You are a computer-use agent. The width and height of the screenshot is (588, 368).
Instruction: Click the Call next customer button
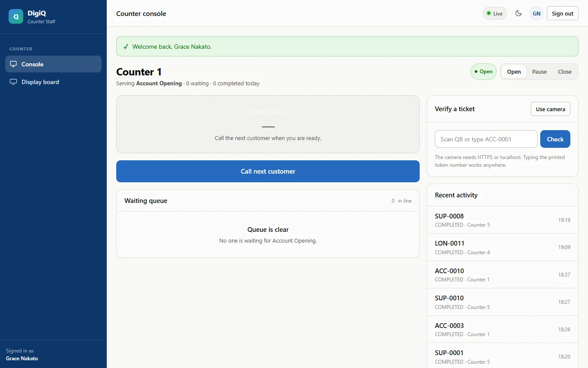(x=268, y=171)
